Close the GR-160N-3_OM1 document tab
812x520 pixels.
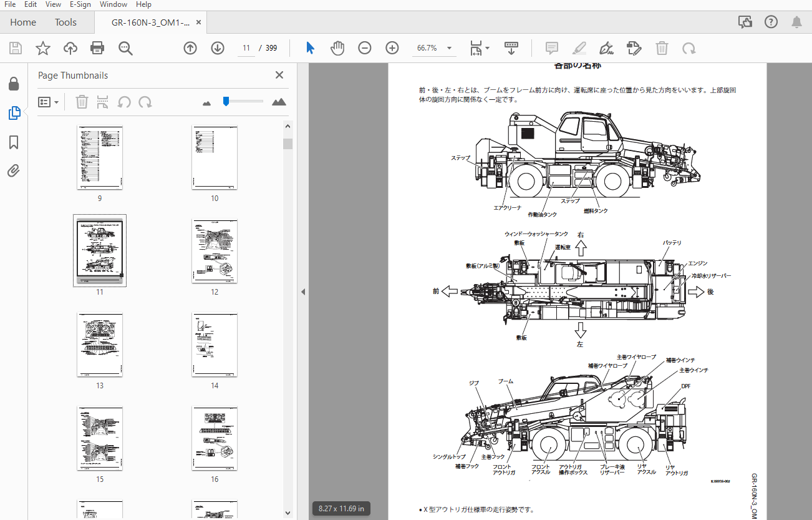pos(199,22)
